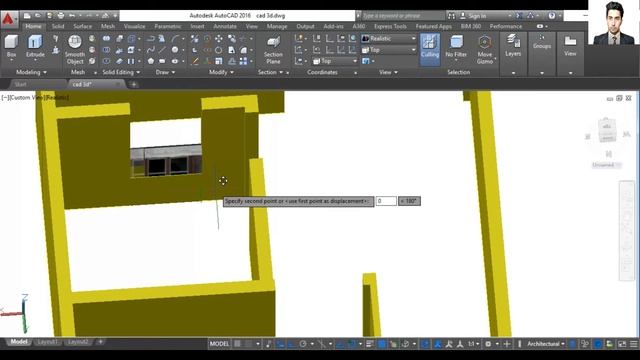Screen dimensions: 640x360
Task: Expand the Solid Editing panel
Action: tap(121, 72)
